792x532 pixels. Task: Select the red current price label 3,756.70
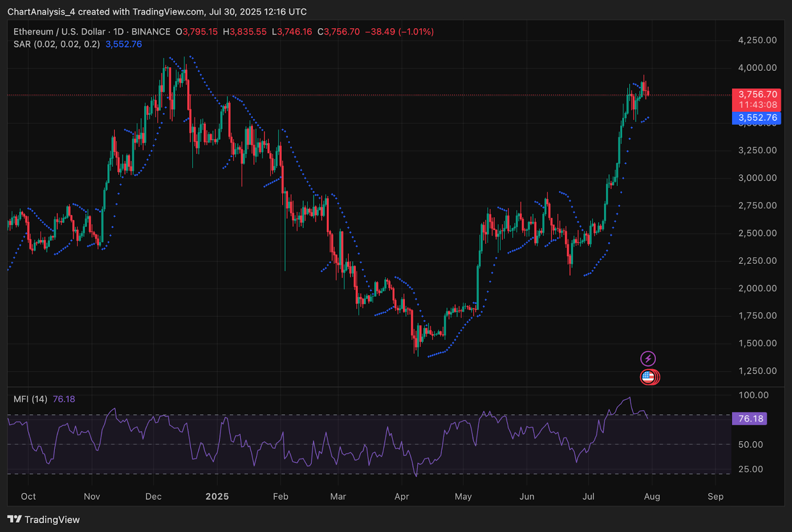point(757,95)
